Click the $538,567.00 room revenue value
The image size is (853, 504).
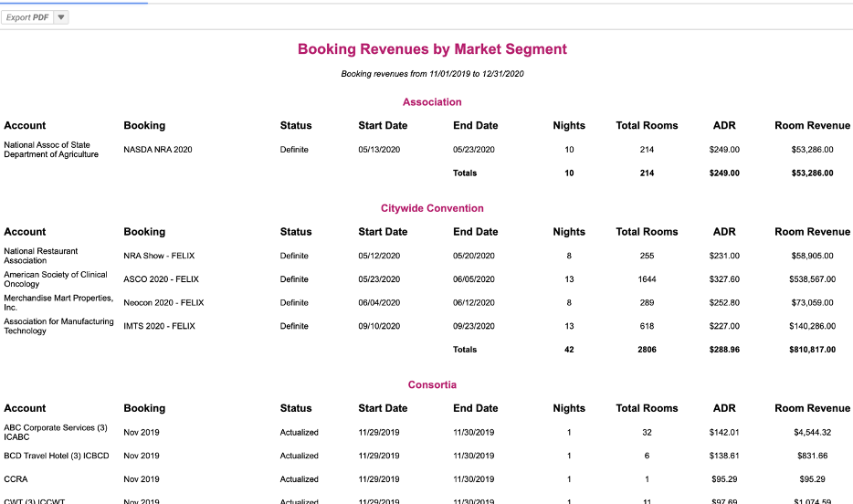coord(812,278)
